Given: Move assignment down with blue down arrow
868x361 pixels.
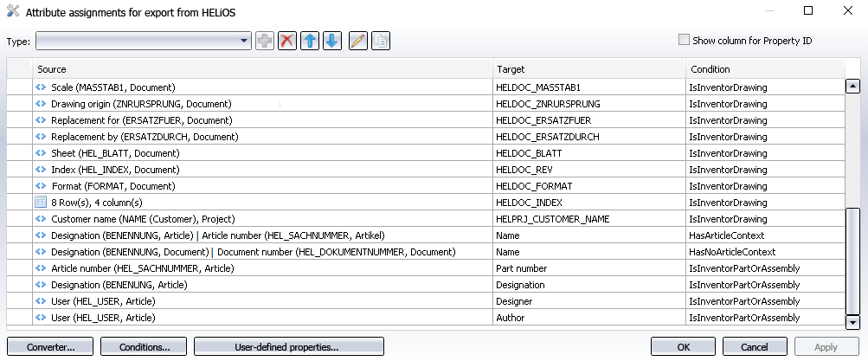Looking at the screenshot, I should (x=331, y=41).
